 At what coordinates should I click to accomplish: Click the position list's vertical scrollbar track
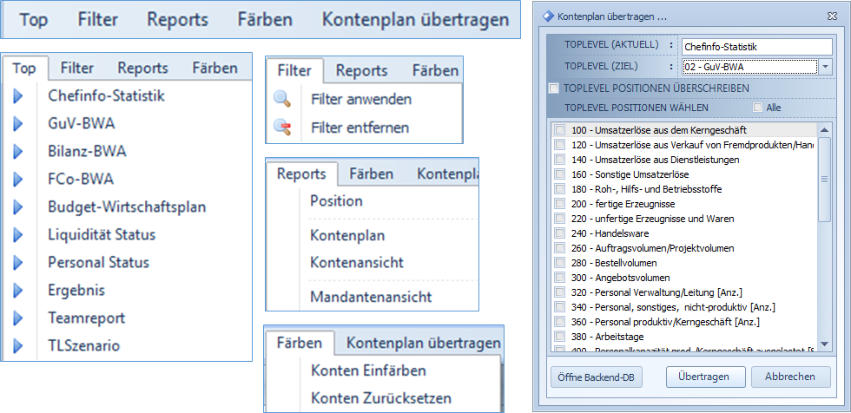pos(824,280)
